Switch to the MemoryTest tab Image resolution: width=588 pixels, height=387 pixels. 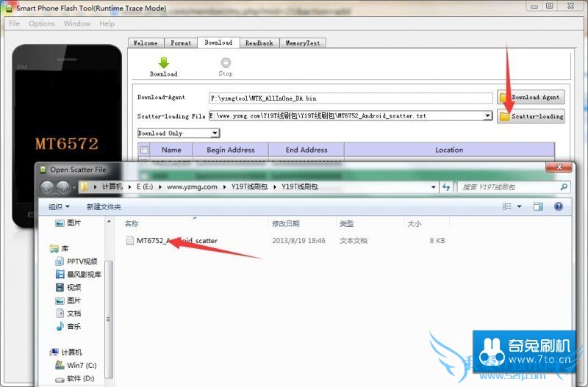coord(303,43)
